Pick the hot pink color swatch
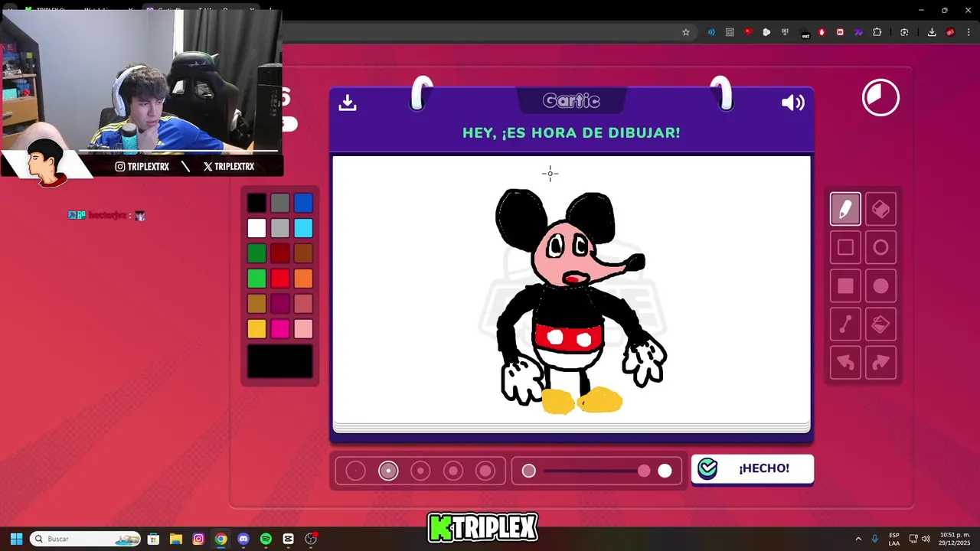Viewport: 980px width, 551px height. pyautogui.click(x=280, y=329)
